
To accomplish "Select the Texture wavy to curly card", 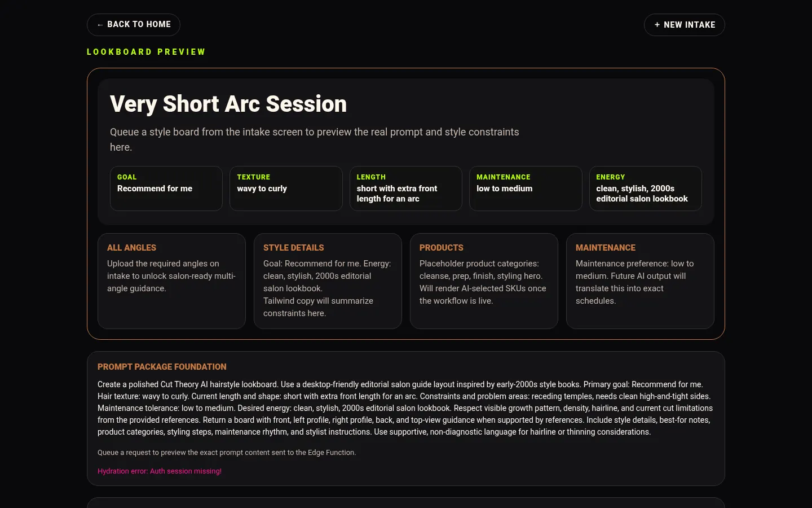I will [286, 189].
